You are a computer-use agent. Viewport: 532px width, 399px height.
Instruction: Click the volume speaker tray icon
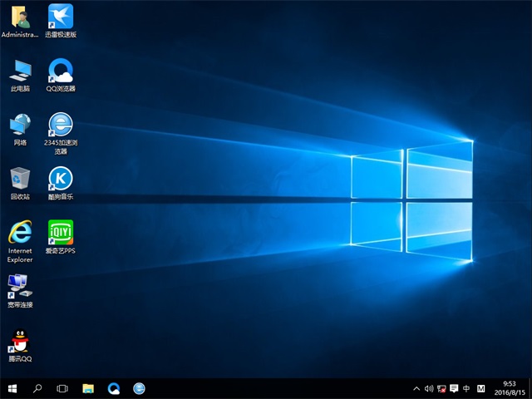coord(428,388)
